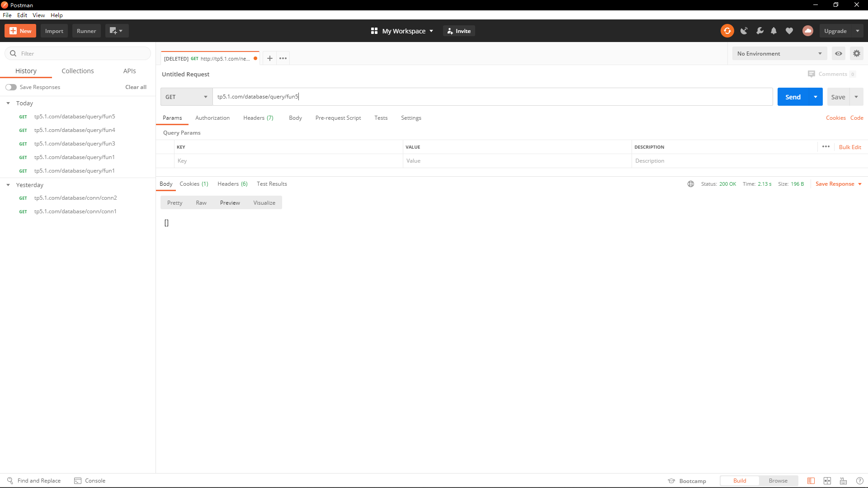Open the response Cookies (1) tab
The image size is (868, 488).
194,184
